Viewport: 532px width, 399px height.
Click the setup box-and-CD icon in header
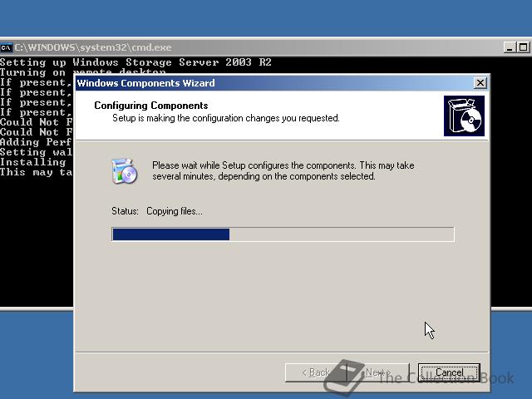point(464,116)
